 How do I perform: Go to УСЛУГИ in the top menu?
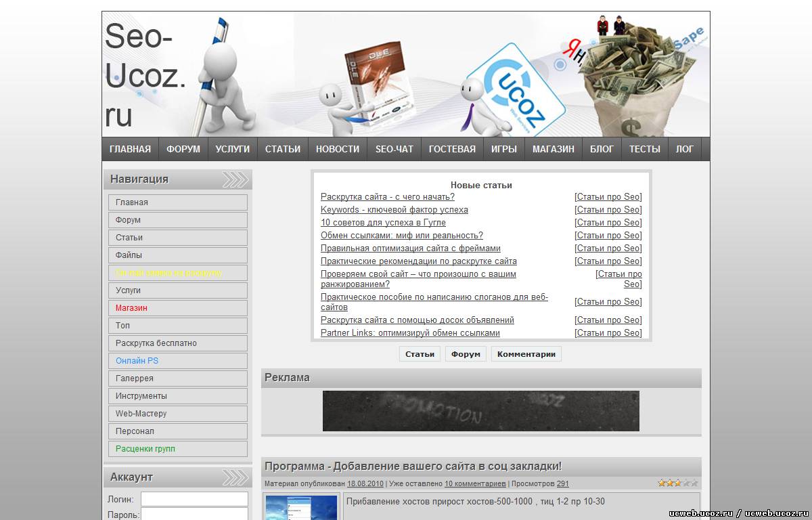233,149
